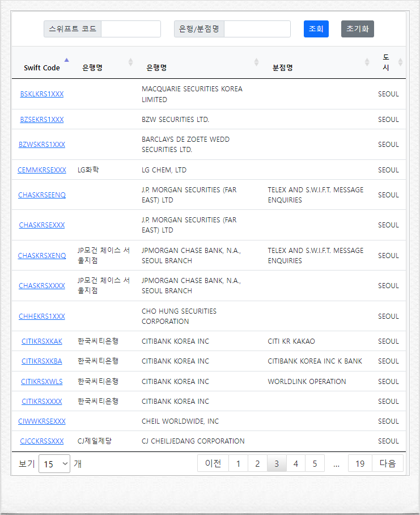Sort by Swift Code column arrow

[67, 60]
